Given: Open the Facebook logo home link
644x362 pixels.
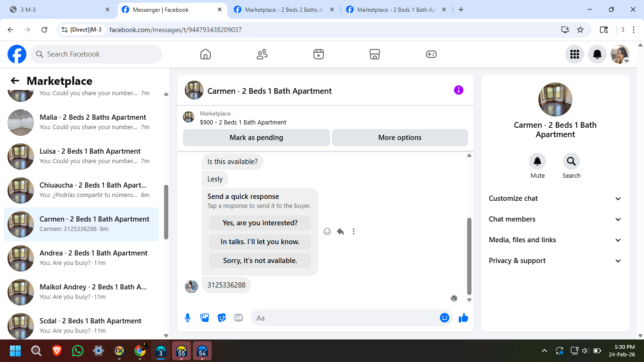Looking at the screenshot, I should coord(17,54).
